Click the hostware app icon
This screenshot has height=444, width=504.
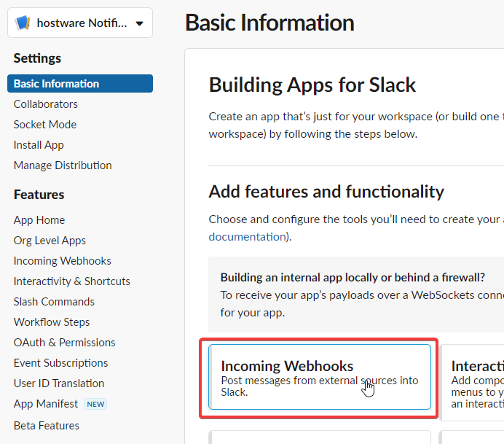[x=23, y=23]
